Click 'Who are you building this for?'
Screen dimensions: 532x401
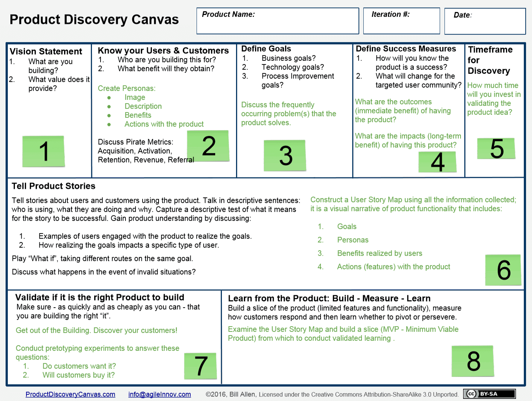point(167,60)
